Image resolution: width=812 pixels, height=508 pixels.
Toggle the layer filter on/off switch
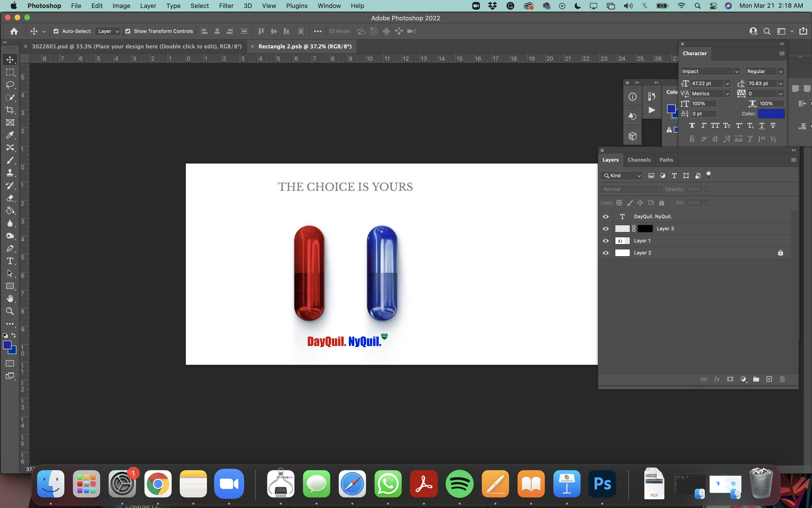pyautogui.click(x=709, y=175)
